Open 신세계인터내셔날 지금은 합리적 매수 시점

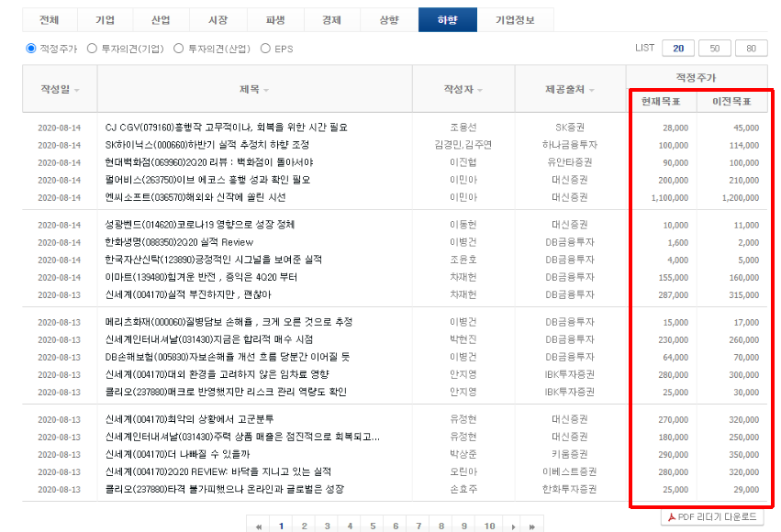[x=209, y=339]
